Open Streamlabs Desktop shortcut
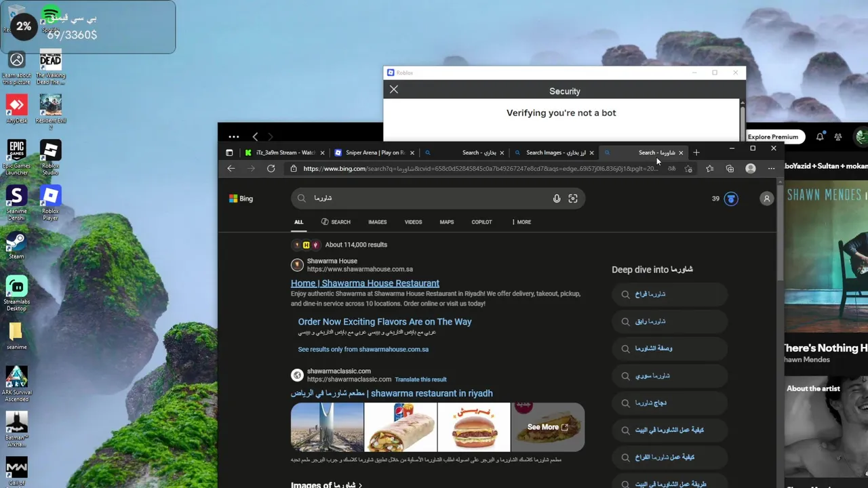The width and height of the screenshot is (868, 488). (17, 293)
